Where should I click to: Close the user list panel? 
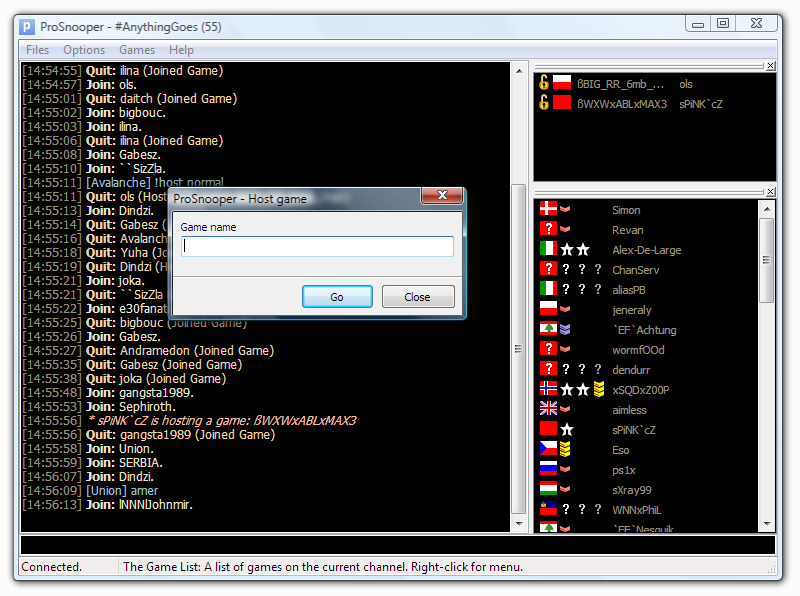770,192
